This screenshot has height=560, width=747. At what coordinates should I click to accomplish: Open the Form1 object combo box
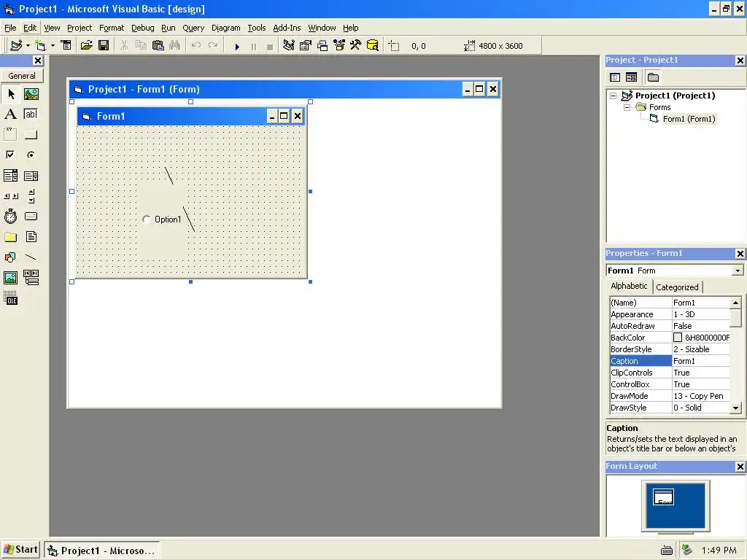pos(675,271)
